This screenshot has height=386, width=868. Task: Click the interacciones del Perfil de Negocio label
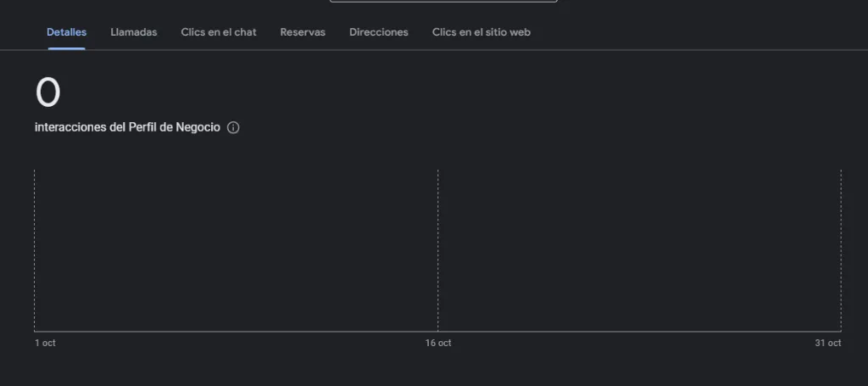click(127, 127)
